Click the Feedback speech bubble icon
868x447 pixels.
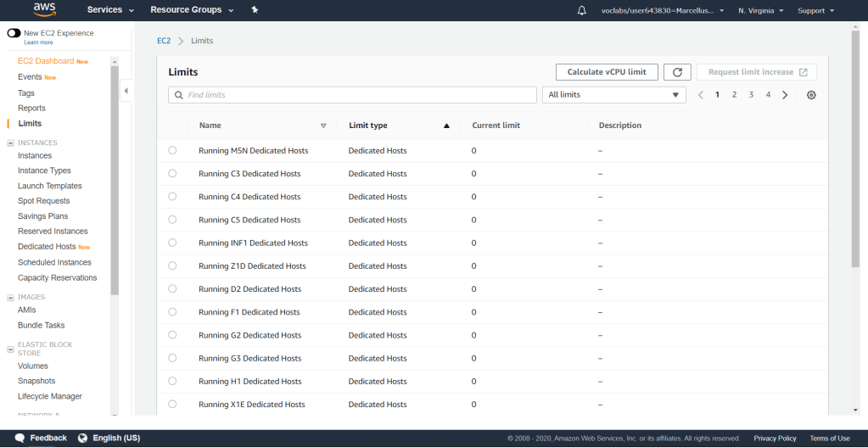pyautogui.click(x=20, y=438)
